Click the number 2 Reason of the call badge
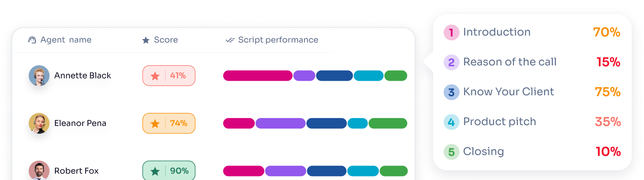 click(x=451, y=62)
